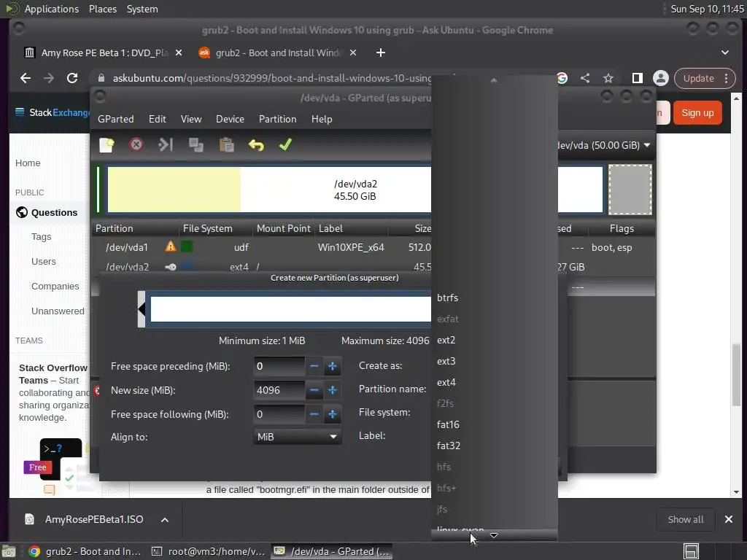Select fat16 in the file system list
The height and width of the screenshot is (560, 747).
[494, 424]
